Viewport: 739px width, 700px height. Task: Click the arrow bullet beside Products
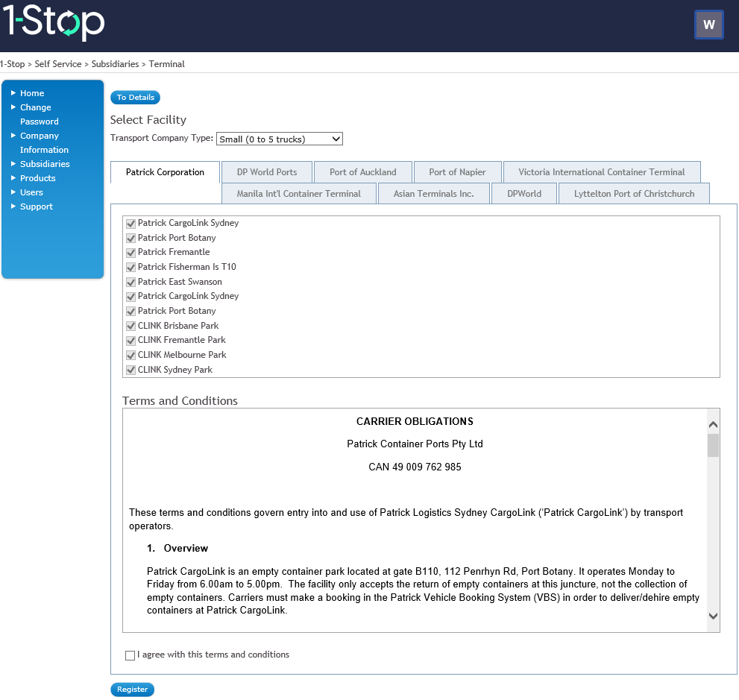[13, 177]
